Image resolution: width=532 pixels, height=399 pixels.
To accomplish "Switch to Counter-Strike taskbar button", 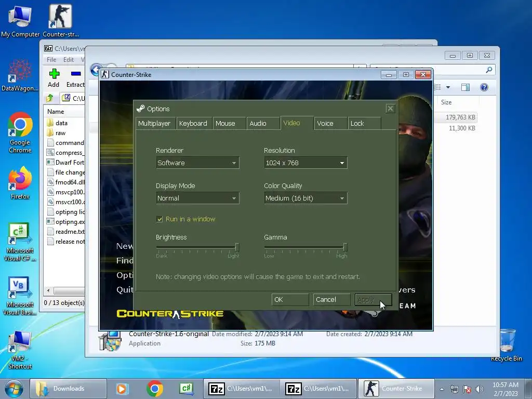I will pyautogui.click(x=396, y=389).
